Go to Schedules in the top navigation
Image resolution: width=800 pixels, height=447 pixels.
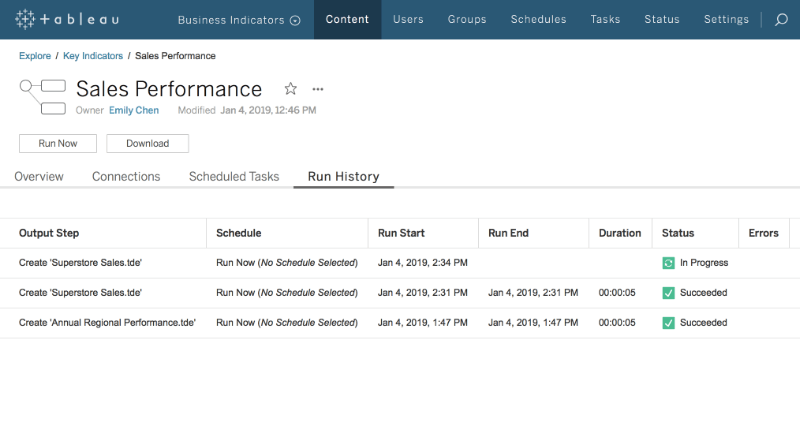538,19
